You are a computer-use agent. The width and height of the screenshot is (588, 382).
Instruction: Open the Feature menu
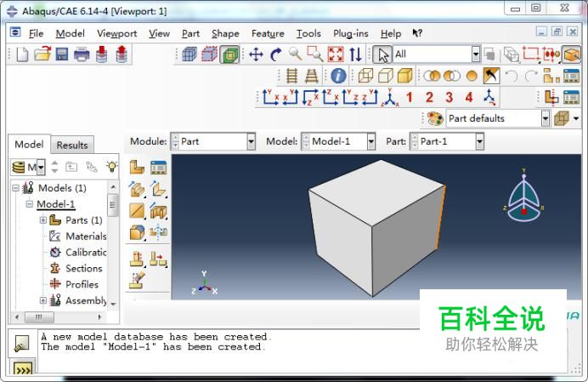pos(268,33)
